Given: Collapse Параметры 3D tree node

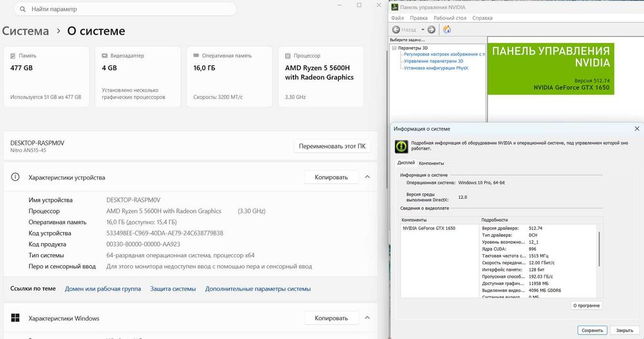Looking at the screenshot, I should [x=394, y=48].
